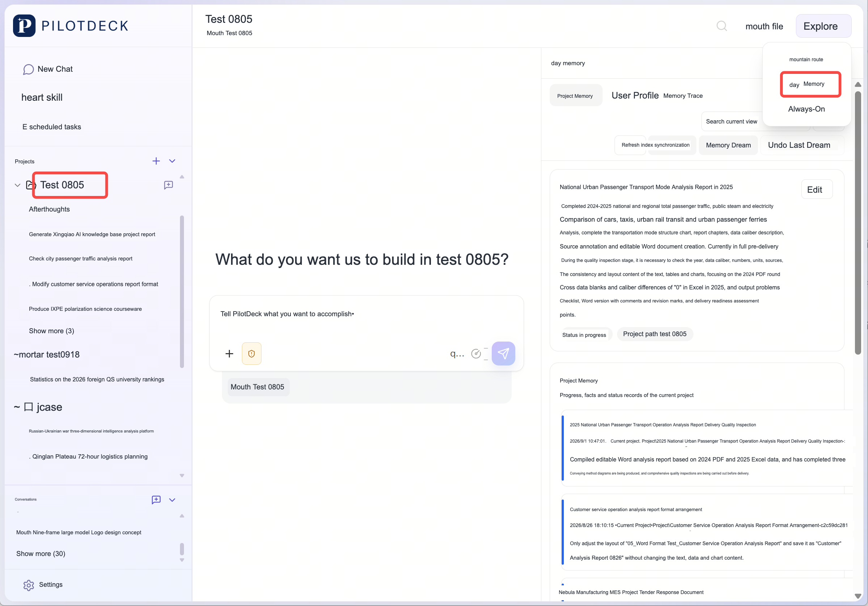
Task: Switch to Project Memory tab
Action: pos(575,96)
